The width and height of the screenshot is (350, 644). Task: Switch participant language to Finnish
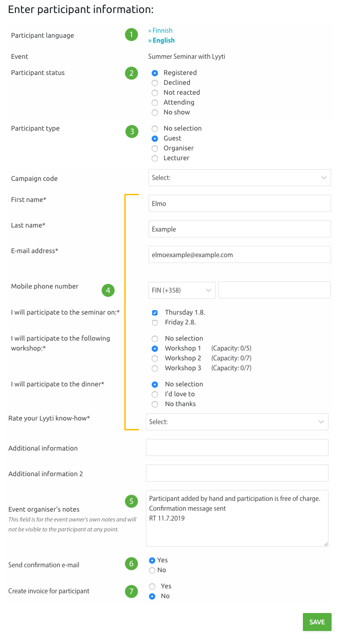pyautogui.click(x=160, y=31)
